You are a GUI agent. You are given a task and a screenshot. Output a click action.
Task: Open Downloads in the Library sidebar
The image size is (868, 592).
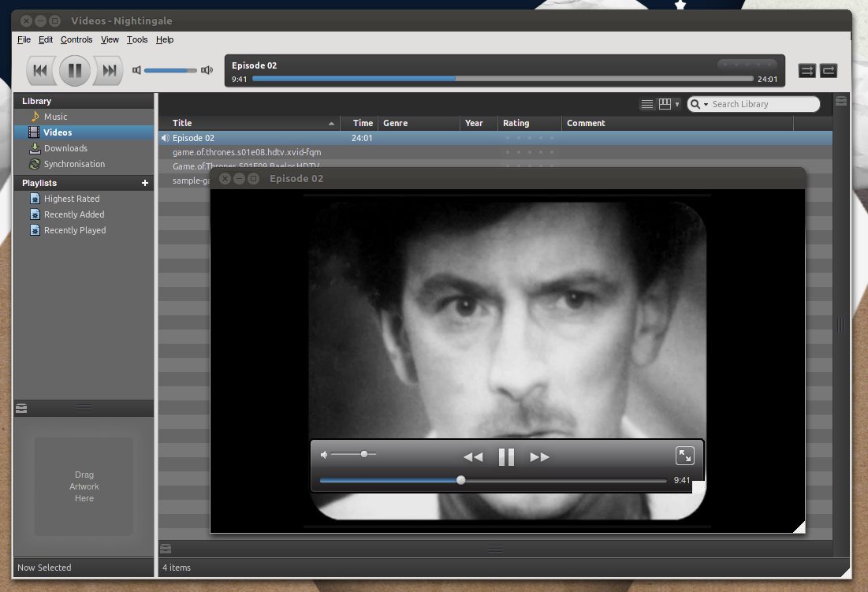coord(84,148)
